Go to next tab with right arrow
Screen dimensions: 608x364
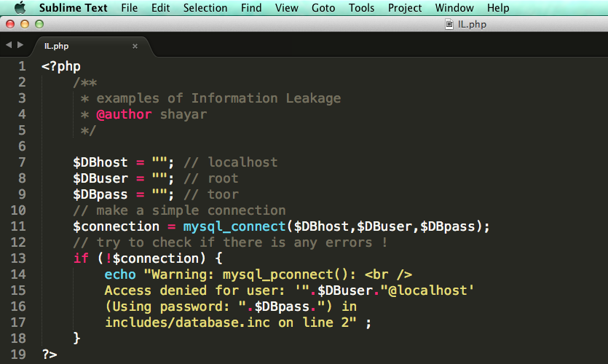click(x=20, y=45)
